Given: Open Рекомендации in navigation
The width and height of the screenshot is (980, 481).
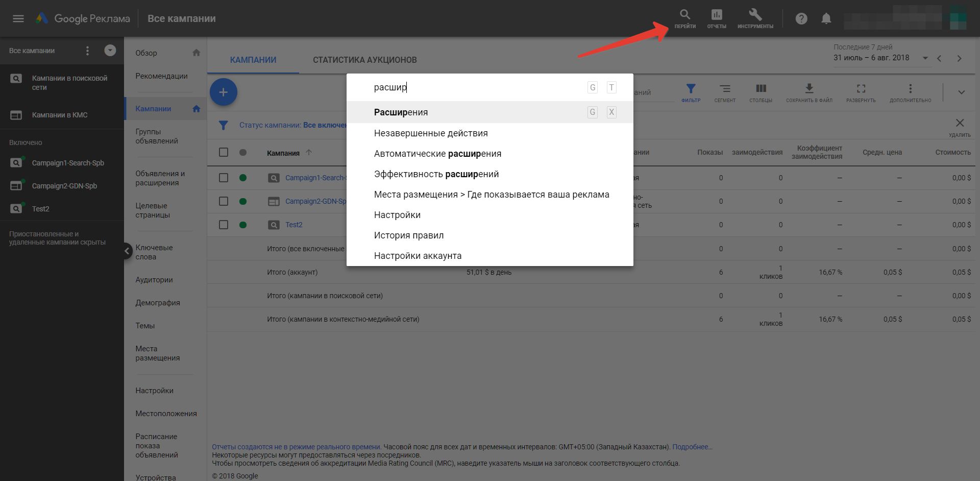Looking at the screenshot, I should point(161,76).
